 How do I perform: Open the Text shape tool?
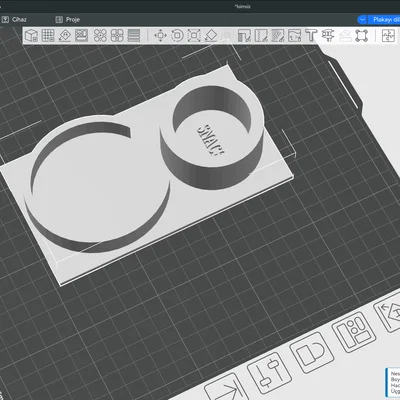[311, 35]
